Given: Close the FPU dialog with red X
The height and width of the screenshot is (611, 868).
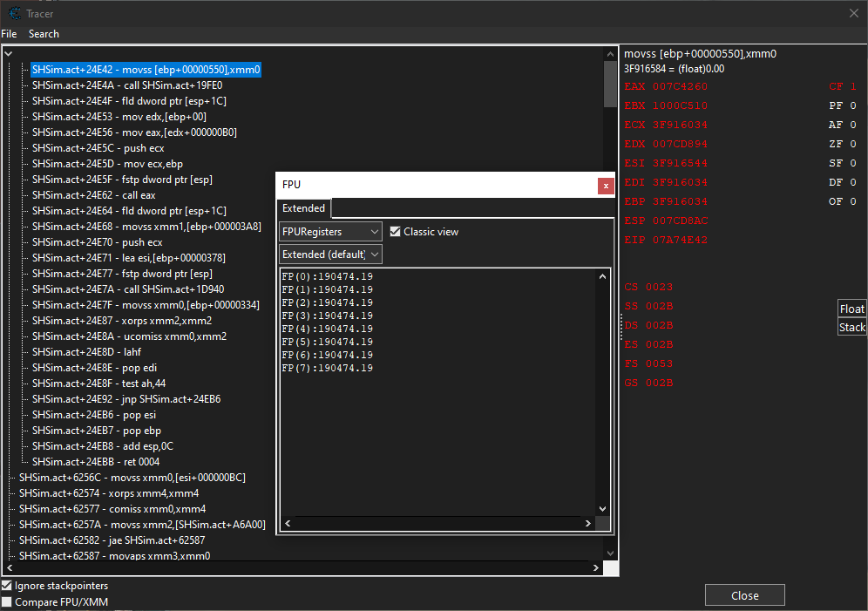Looking at the screenshot, I should pyautogui.click(x=605, y=186).
